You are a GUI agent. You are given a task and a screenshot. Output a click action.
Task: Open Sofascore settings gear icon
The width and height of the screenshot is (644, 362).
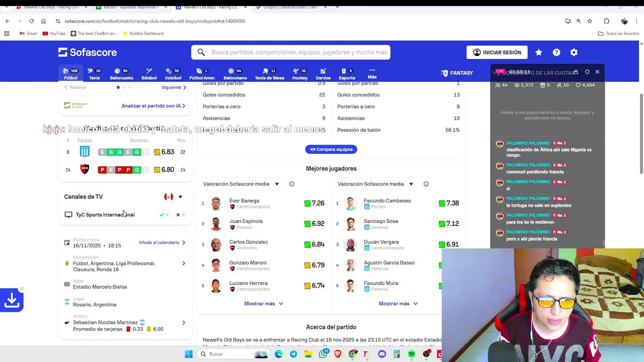click(x=574, y=52)
